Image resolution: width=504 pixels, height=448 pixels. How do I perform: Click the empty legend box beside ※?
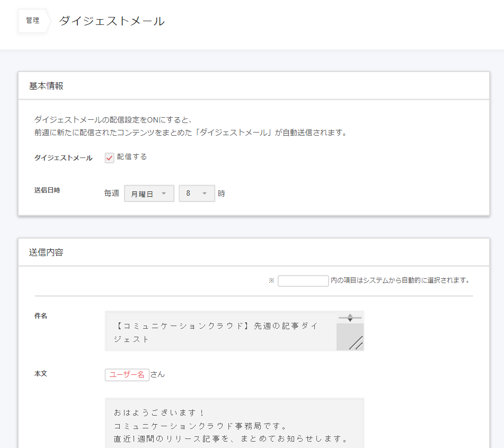pyautogui.click(x=303, y=281)
